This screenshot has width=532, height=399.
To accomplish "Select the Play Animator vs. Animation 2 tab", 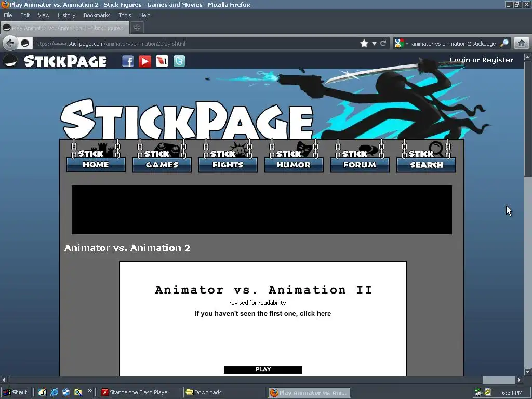I will tap(65, 28).
